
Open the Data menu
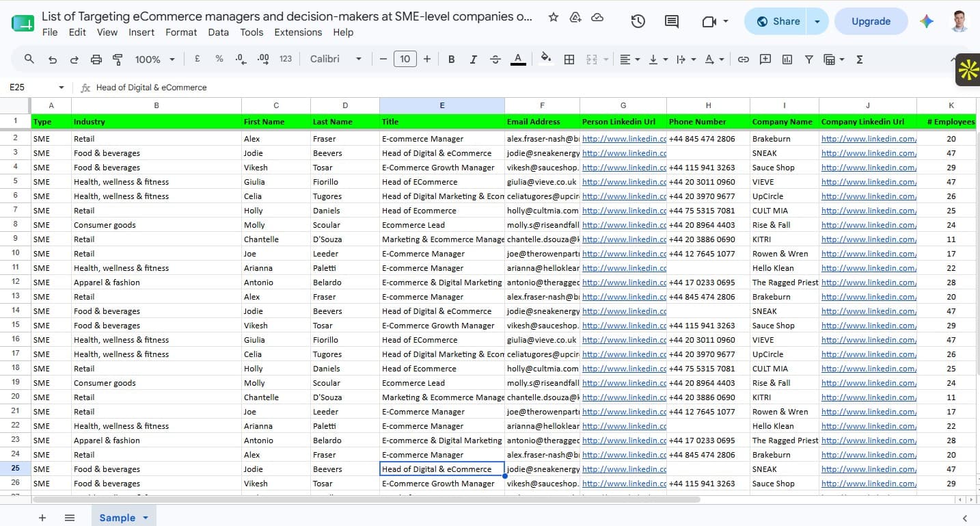click(x=219, y=32)
